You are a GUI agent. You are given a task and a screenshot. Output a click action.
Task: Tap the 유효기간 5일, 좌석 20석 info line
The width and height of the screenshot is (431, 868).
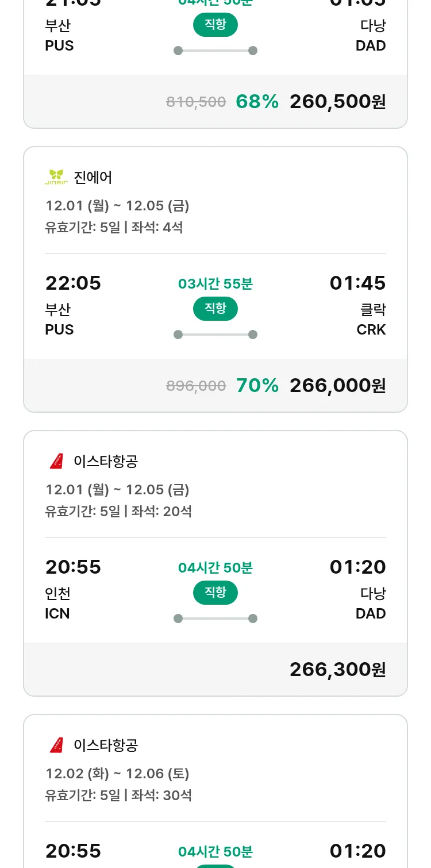[x=118, y=512]
